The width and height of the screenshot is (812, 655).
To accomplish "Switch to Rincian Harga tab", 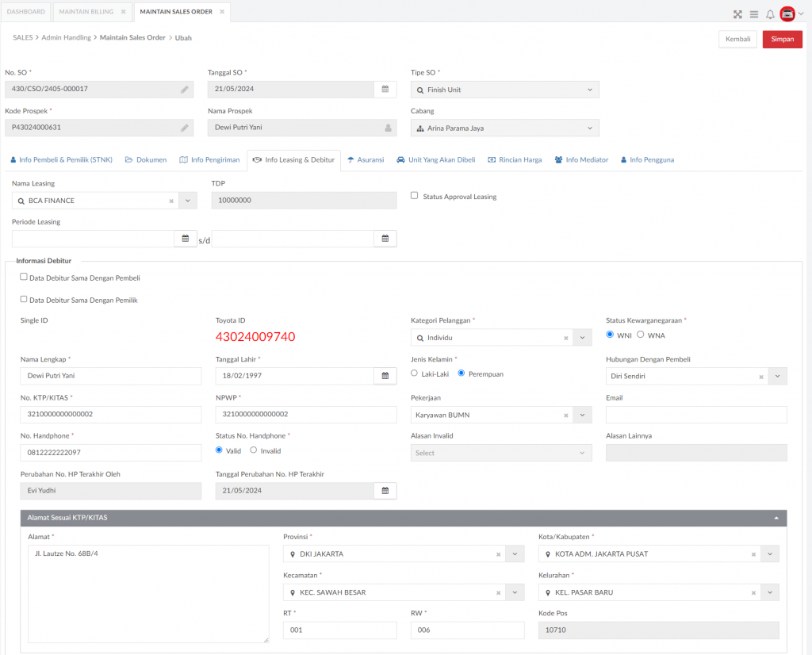I will pyautogui.click(x=515, y=160).
